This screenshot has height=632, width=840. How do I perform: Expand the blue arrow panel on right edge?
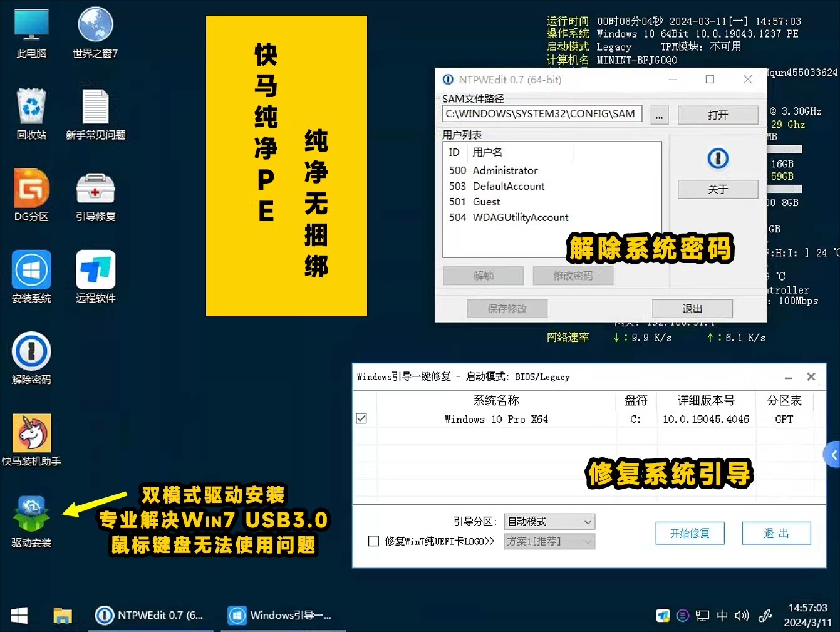833,453
